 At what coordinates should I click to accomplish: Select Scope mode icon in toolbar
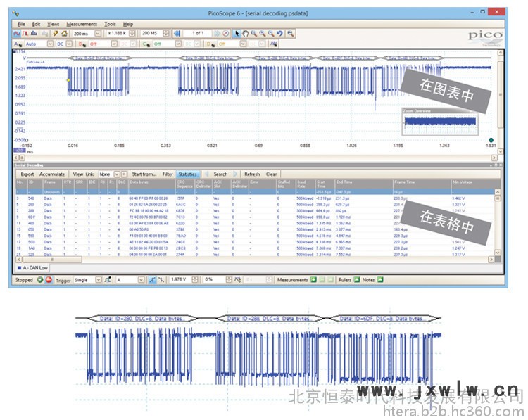point(17,33)
